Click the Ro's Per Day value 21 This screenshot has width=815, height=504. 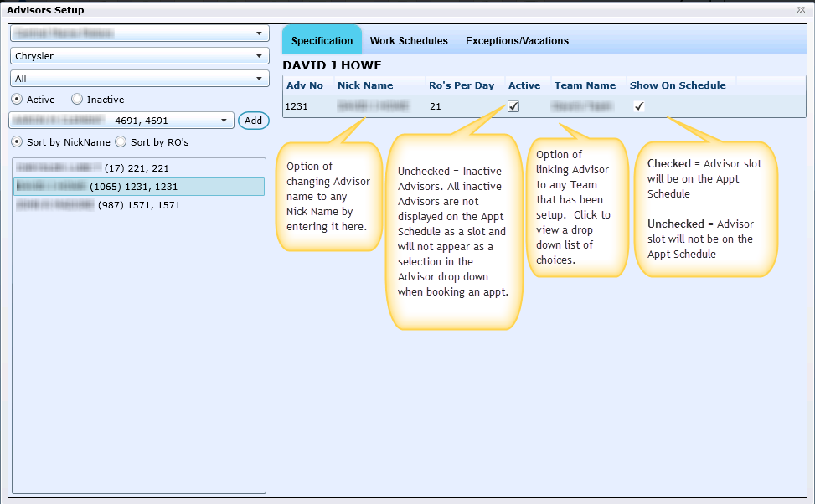[x=436, y=107]
